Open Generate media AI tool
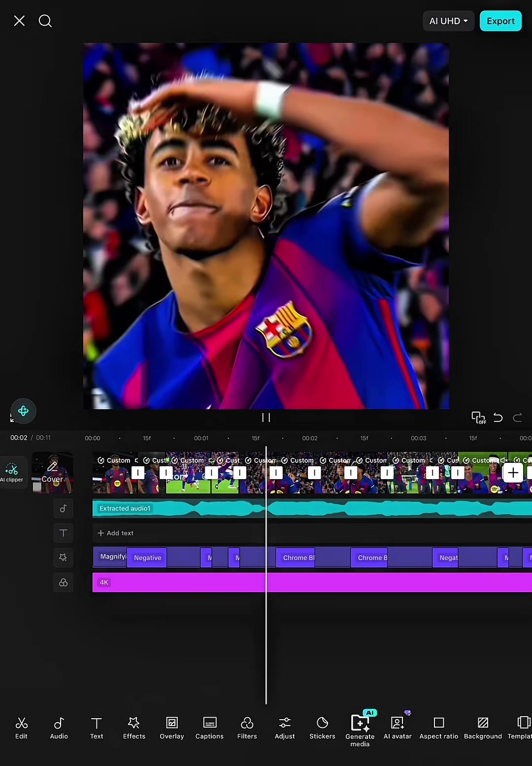The height and width of the screenshot is (766, 532). click(x=360, y=730)
